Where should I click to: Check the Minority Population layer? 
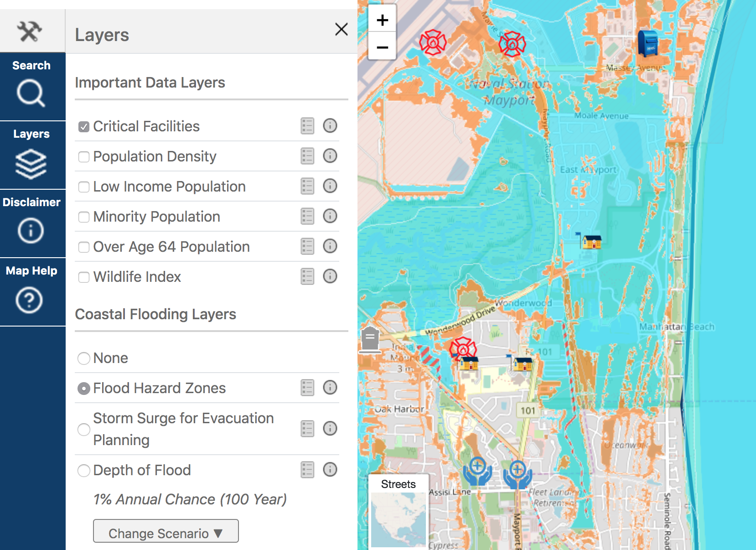84,217
